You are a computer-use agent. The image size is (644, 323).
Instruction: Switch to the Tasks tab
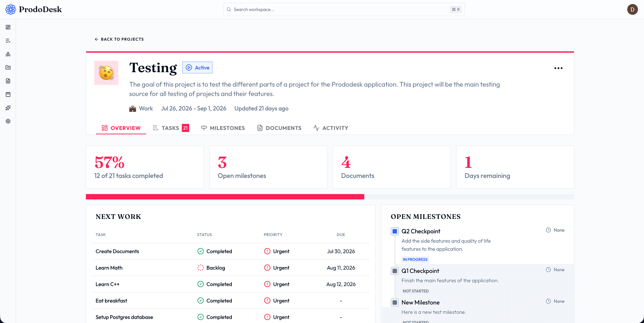click(x=171, y=128)
